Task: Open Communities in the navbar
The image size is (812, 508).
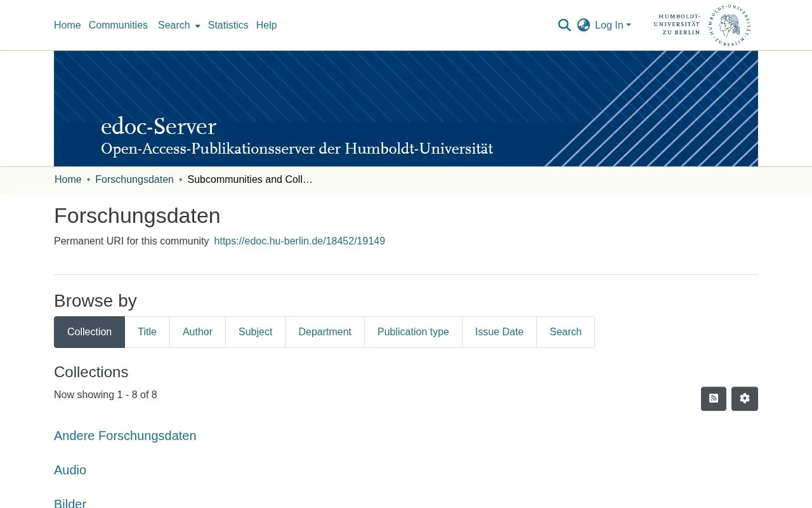Action: (x=118, y=25)
